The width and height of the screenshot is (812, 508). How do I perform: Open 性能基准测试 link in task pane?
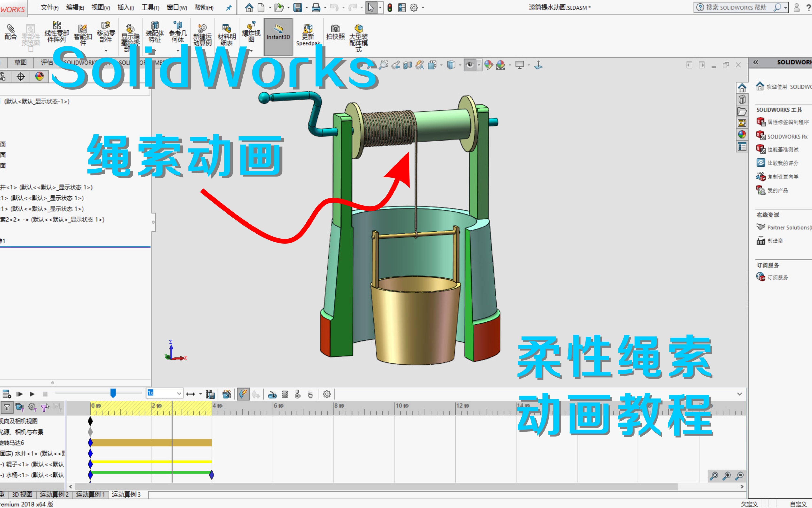pyautogui.click(x=783, y=149)
